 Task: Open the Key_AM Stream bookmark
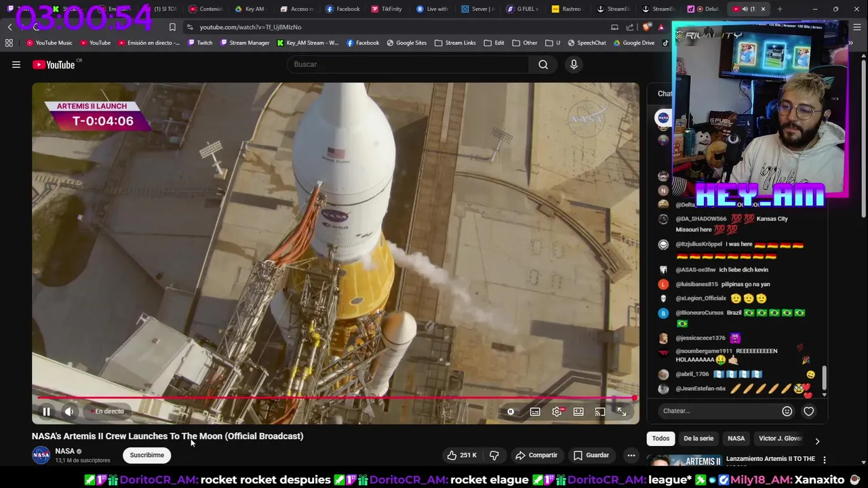click(x=307, y=43)
